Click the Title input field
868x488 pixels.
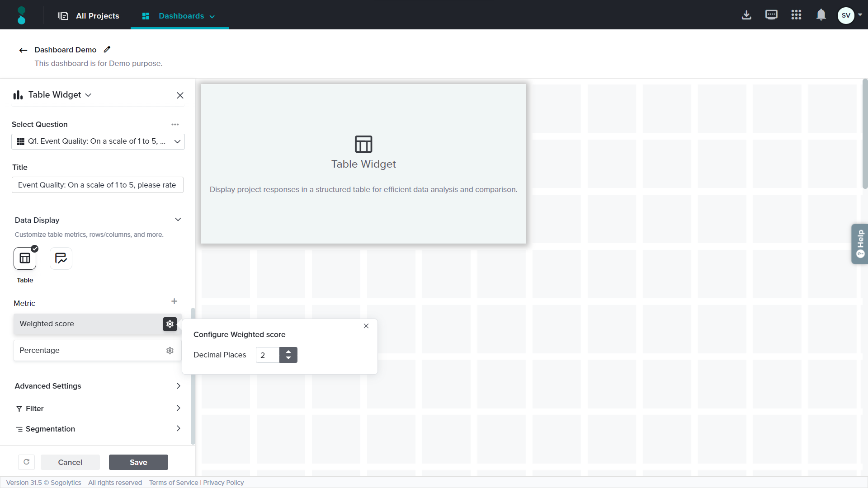pyautogui.click(x=98, y=185)
